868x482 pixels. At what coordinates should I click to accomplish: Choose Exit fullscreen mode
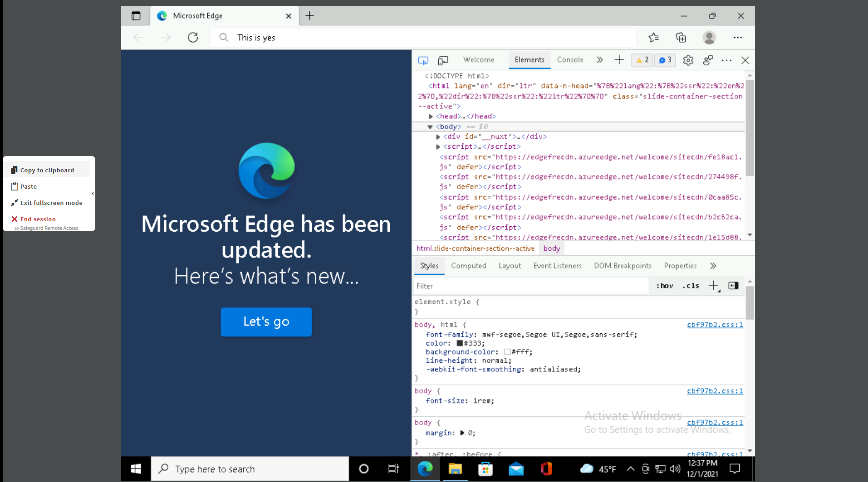click(47, 203)
